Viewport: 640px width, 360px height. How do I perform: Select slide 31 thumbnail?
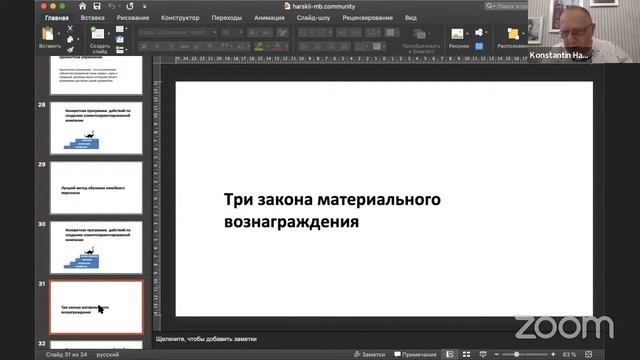click(96, 307)
